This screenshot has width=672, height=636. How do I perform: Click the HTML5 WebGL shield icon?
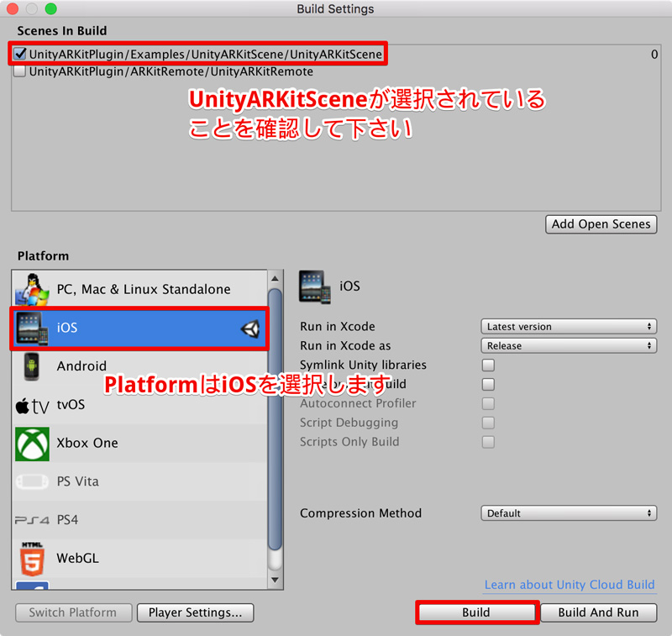point(32,559)
